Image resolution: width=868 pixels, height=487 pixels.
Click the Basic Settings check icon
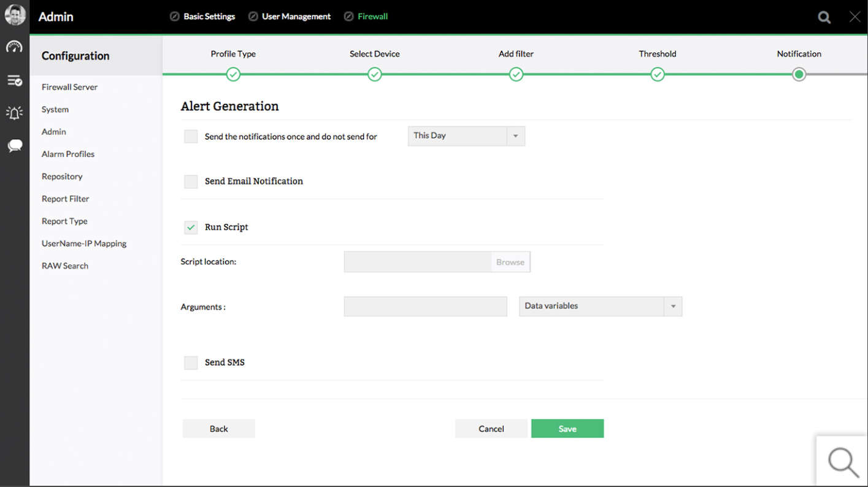(x=174, y=16)
